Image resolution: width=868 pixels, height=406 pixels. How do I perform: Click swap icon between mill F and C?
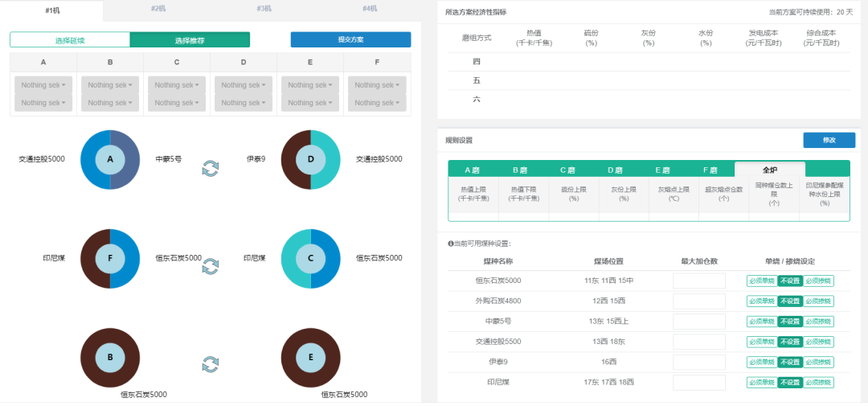pyautogui.click(x=210, y=266)
